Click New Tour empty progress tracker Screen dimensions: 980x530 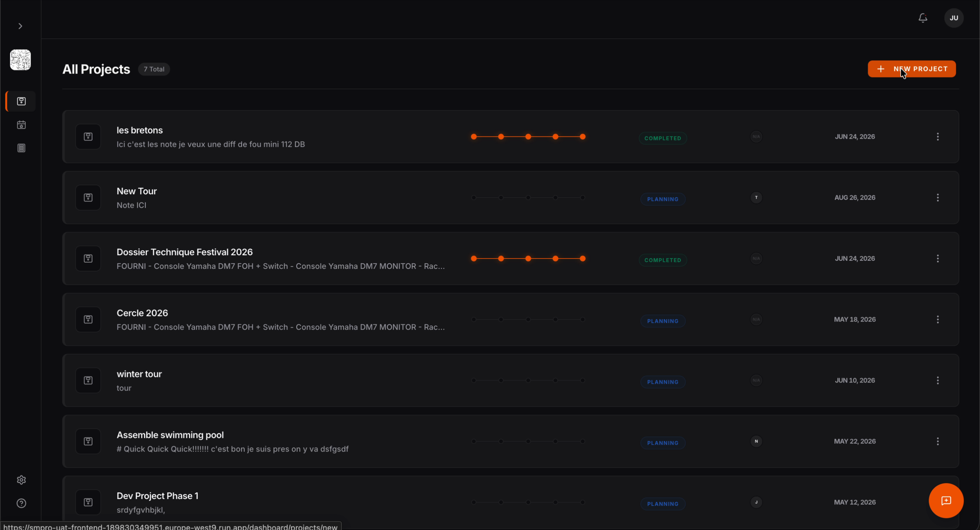528,198
